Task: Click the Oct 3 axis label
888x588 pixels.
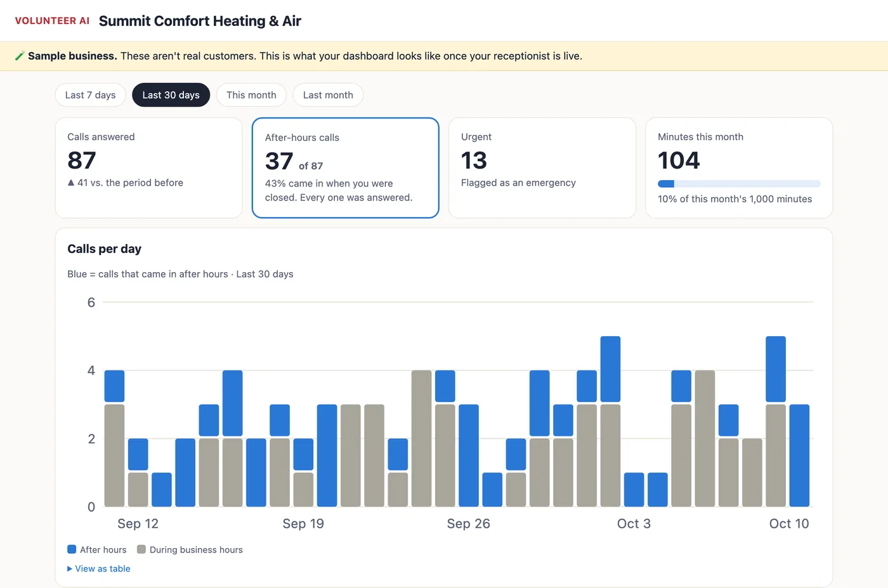Action: 634,524
